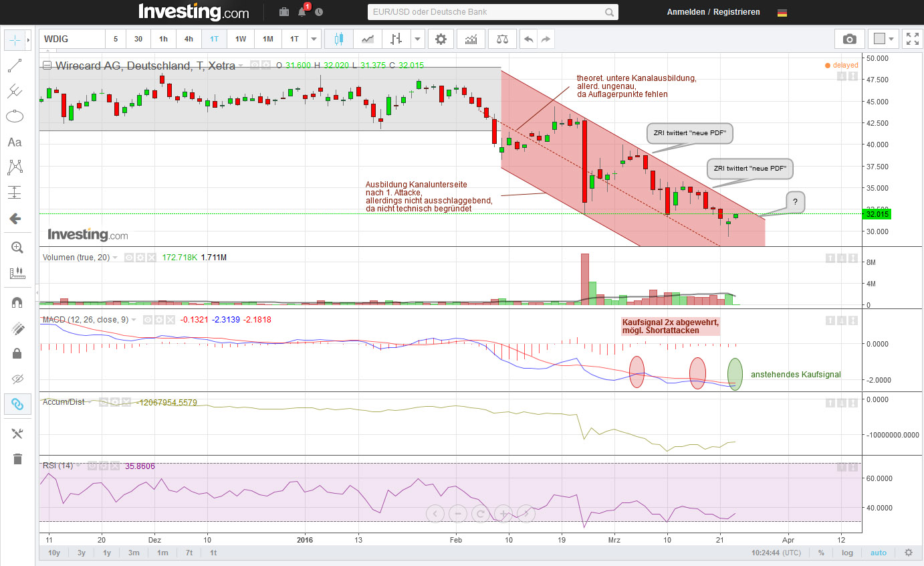This screenshot has width=924, height=566.
Task: Open the Anmelden login link
Action: 686,12
